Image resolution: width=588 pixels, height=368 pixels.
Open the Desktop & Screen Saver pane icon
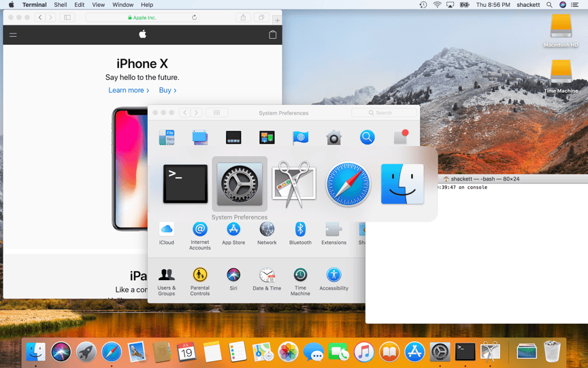[x=200, y=138]
